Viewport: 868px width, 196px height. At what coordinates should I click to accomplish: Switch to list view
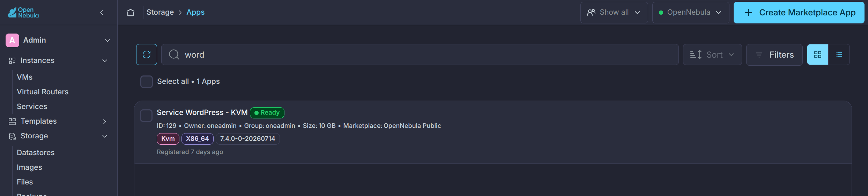[x=839, y=55]
